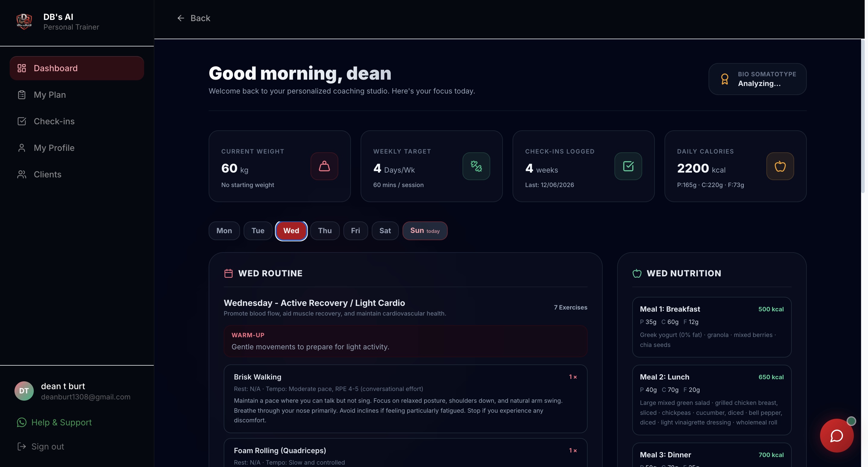
Task: Open the Meal 3: Dinner card
Action: point(712,455)
